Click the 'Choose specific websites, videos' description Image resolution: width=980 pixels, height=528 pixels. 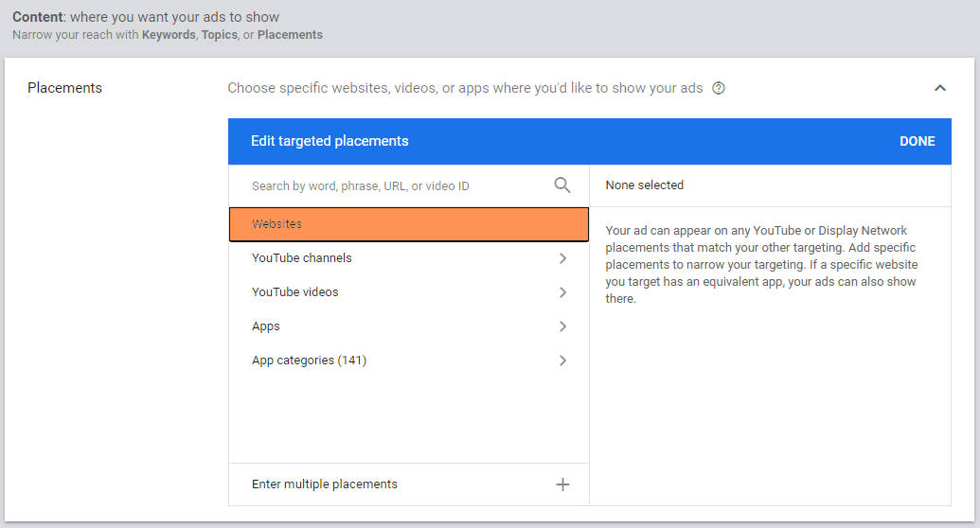(x=465, y=88)
